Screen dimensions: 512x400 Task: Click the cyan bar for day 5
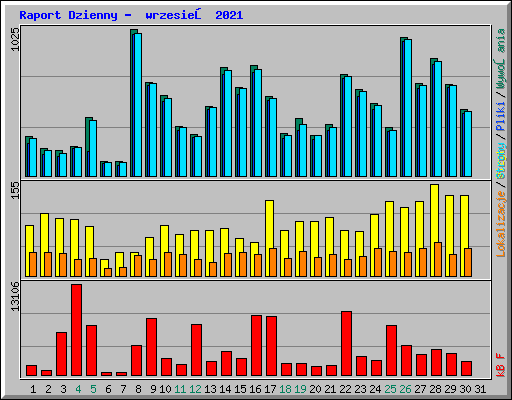pyautogui.click(x=93, y=148)
